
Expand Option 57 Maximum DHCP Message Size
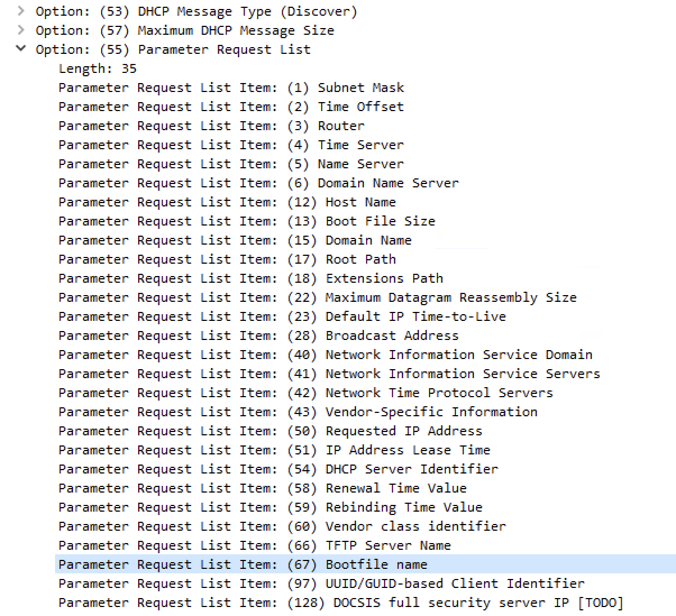21,30
